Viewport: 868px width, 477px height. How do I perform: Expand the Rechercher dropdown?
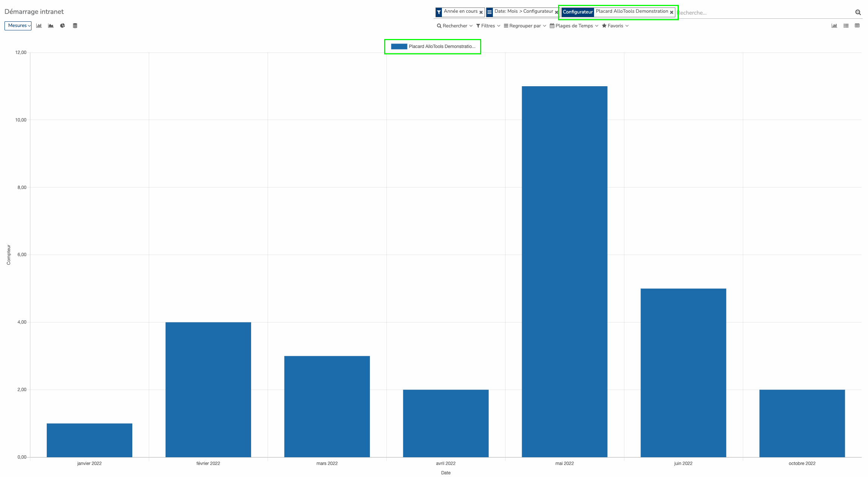pyautogui.click(x=455, y=26)
